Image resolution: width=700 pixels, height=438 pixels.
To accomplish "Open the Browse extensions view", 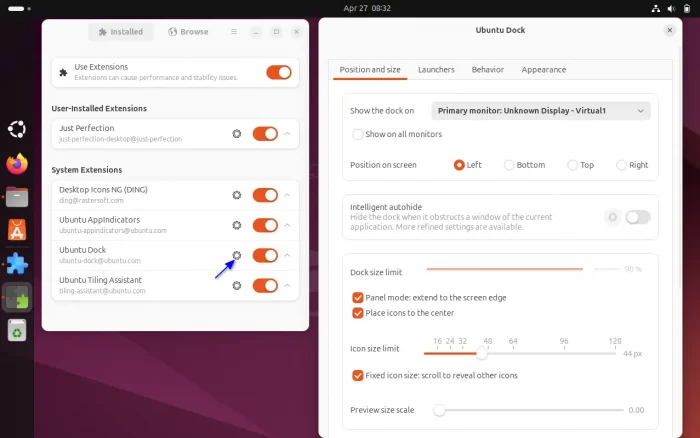I will point(187,32).
